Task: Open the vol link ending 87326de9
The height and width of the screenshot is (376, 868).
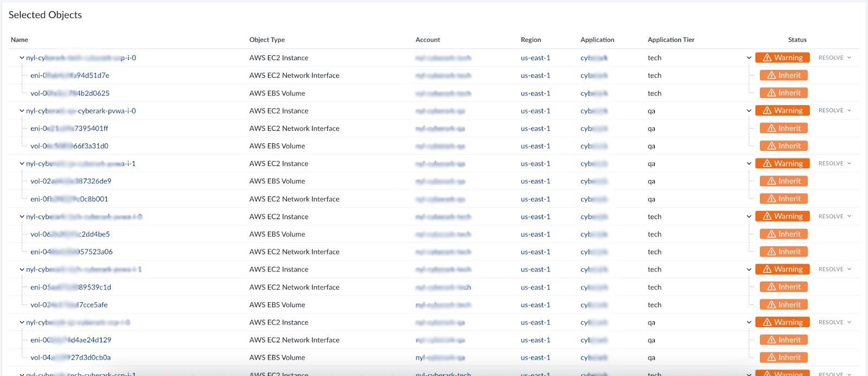Action: [x=71, y=181]
